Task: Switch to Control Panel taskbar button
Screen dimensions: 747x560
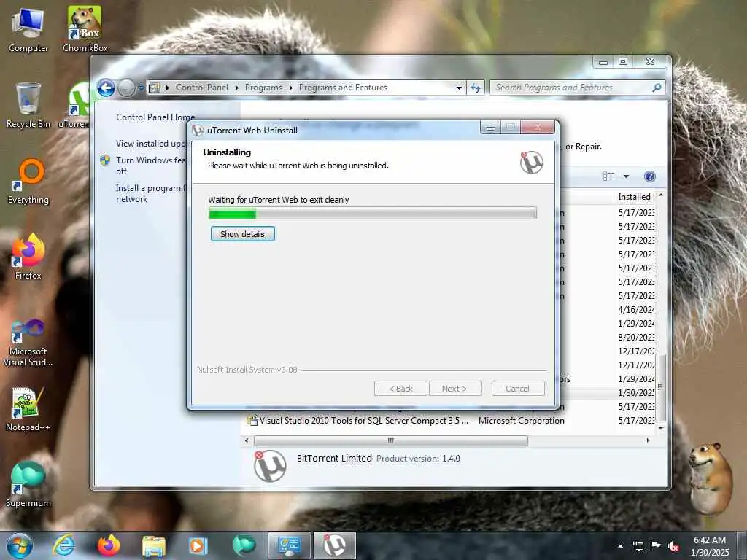Action: (289, 545)
